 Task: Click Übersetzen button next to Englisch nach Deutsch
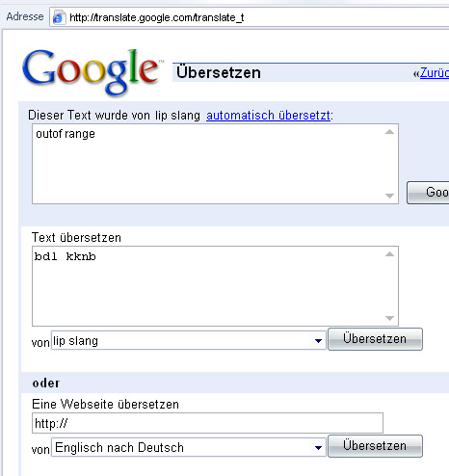(375, 446)
